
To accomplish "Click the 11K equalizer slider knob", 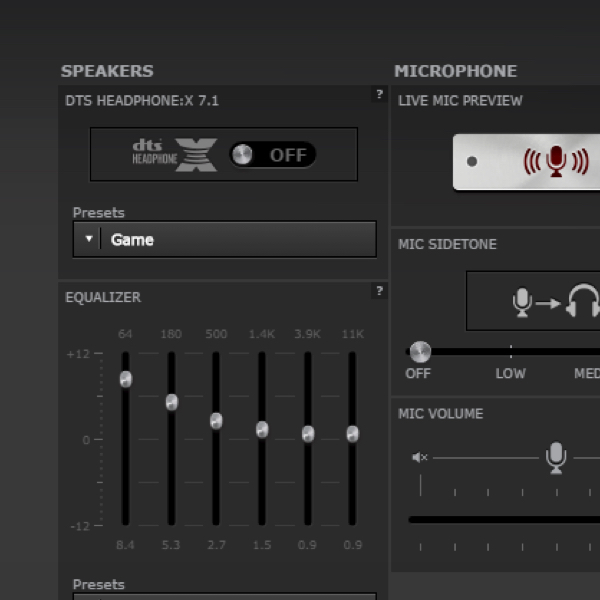I will (x=353, y=434).
